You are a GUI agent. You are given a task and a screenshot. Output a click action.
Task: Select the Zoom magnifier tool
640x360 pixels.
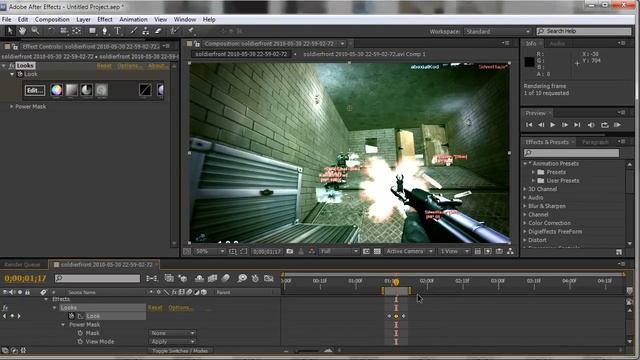[x=35, y=31]
